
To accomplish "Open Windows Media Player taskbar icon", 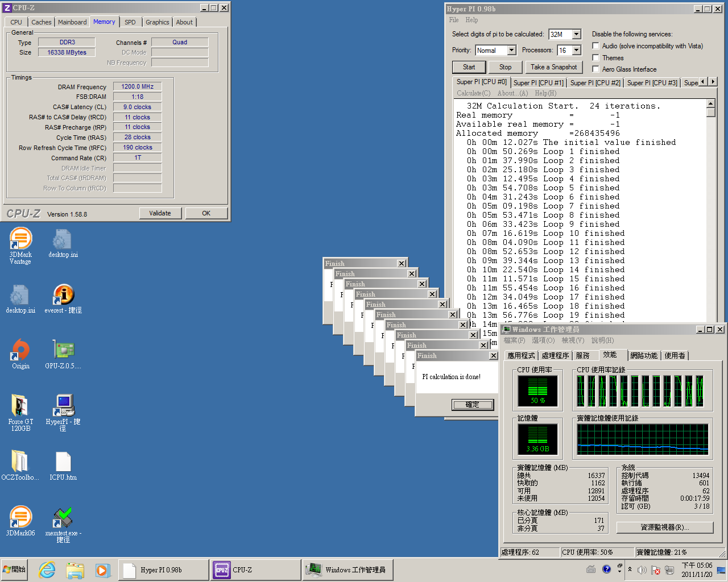I will [102, 570].
